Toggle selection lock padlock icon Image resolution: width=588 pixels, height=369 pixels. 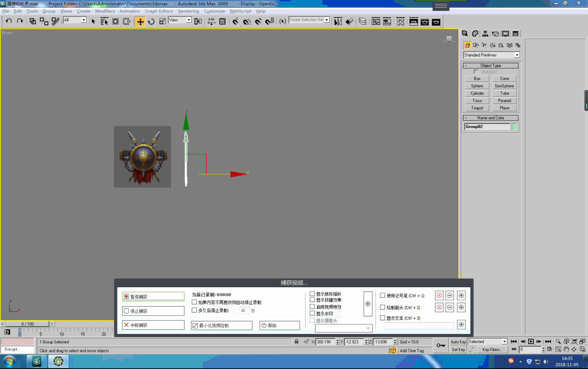click(296, 341)
